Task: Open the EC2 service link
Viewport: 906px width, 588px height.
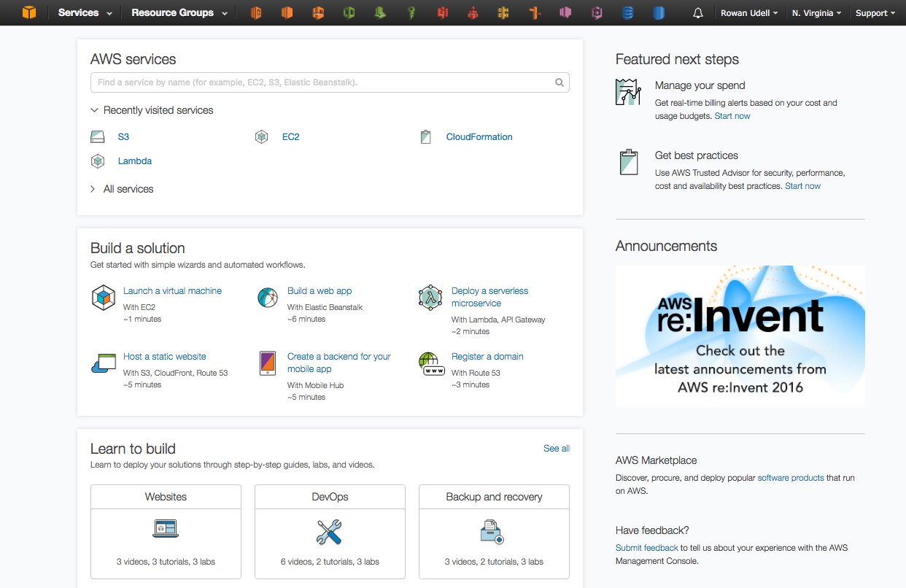Action: (290, 136)
